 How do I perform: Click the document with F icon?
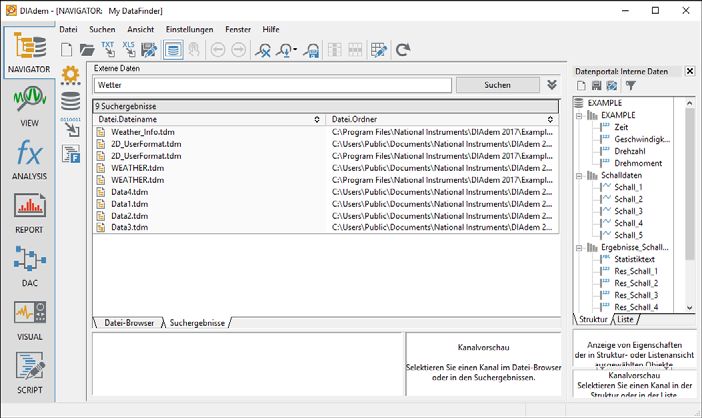pos(71,154)
